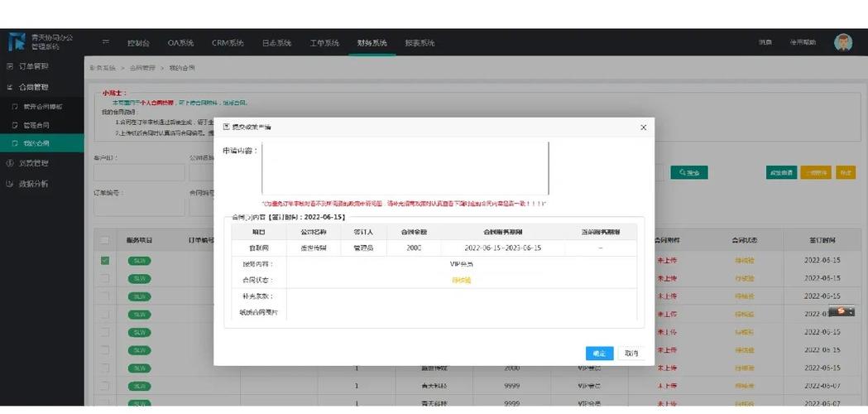This screenshot has width=868, height=414.
Task: Click the VIP会员 service content value in dialog
Action: (461, 264)
